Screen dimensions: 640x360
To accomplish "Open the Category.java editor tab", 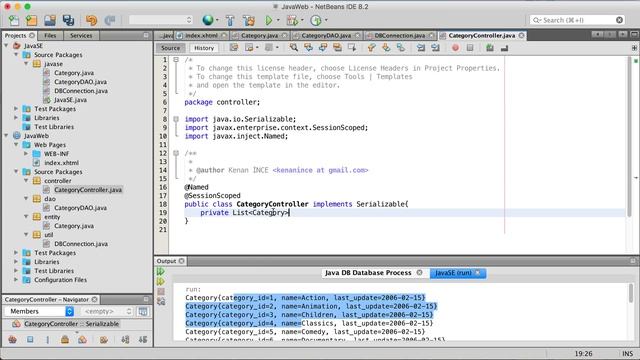I will 259,36.
